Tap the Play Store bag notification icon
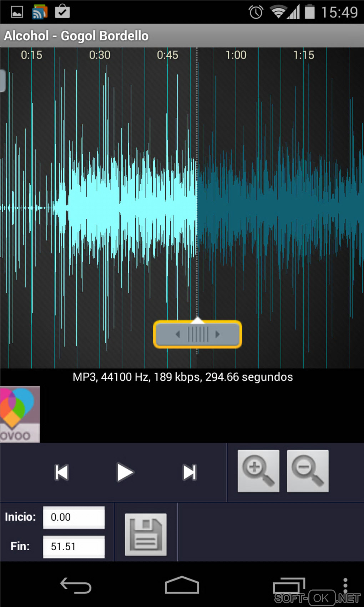 62,11
